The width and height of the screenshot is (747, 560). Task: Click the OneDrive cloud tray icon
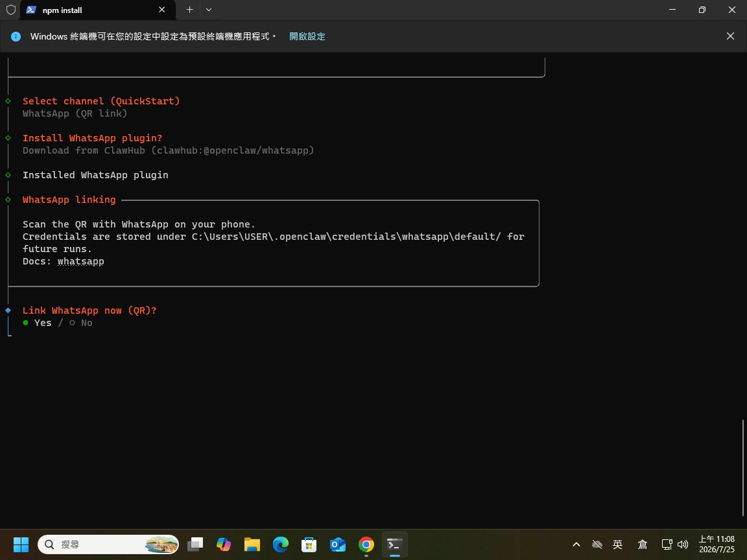pyautogui.click(x=597, y=544)
